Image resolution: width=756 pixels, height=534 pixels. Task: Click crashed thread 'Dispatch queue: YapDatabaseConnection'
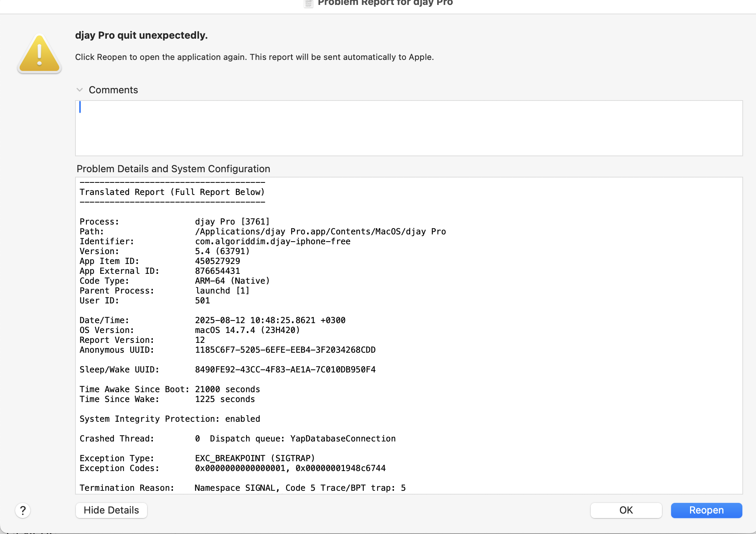click(x=303, y=438)
